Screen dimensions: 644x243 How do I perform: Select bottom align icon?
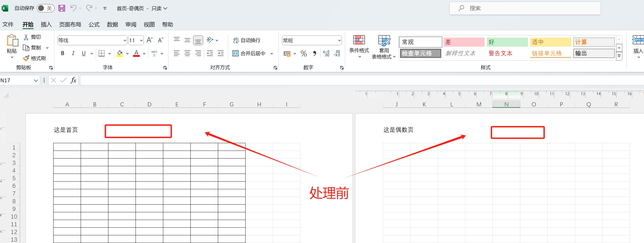point(198,40)
